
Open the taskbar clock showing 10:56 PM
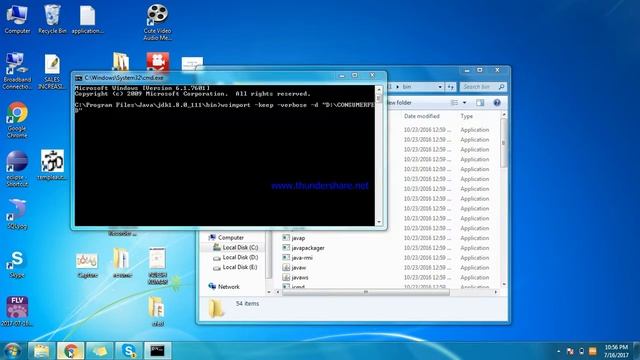616,351
